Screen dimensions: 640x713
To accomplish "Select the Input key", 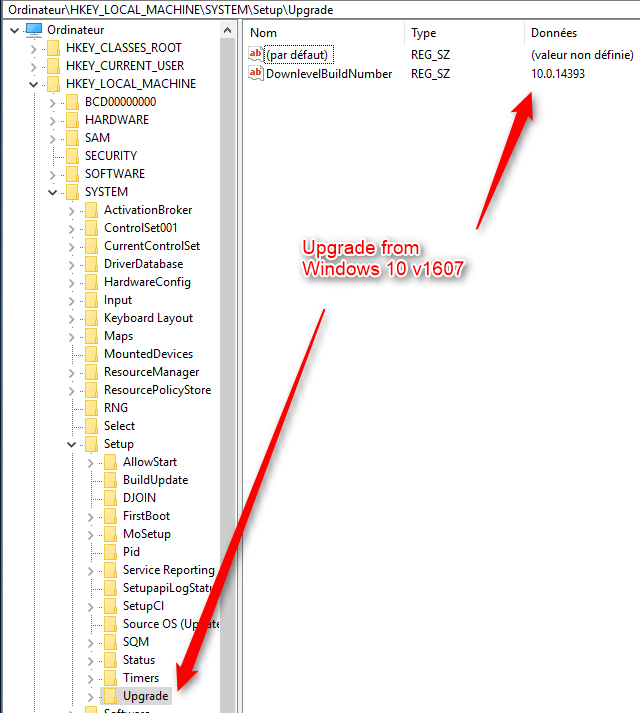I will coord(118,300).
